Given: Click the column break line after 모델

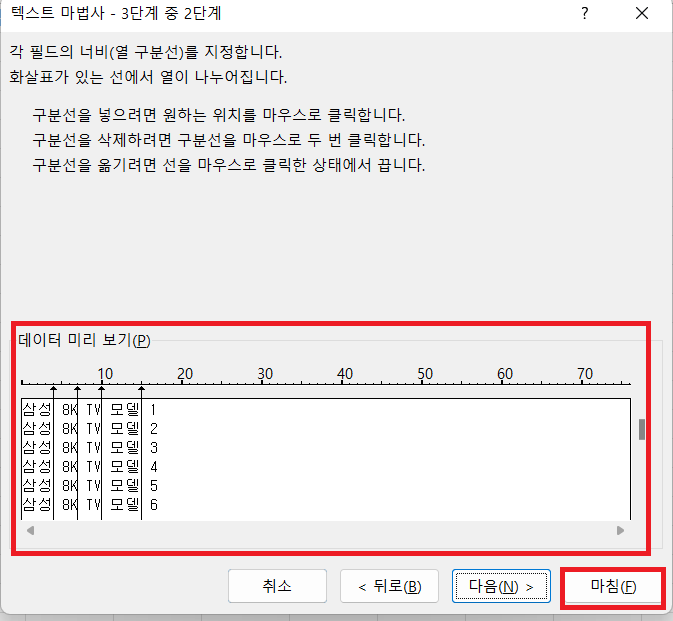Looking at the screenshot, I should click(142, 453).
